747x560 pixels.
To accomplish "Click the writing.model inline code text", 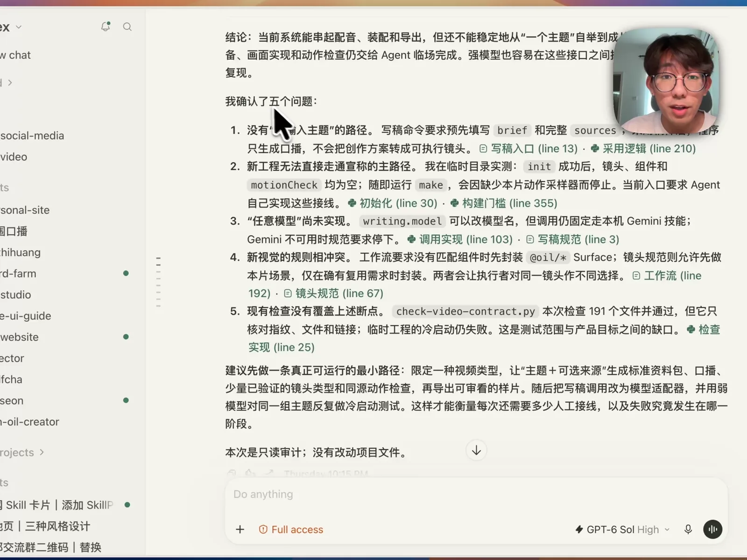I will coord(402,221).
